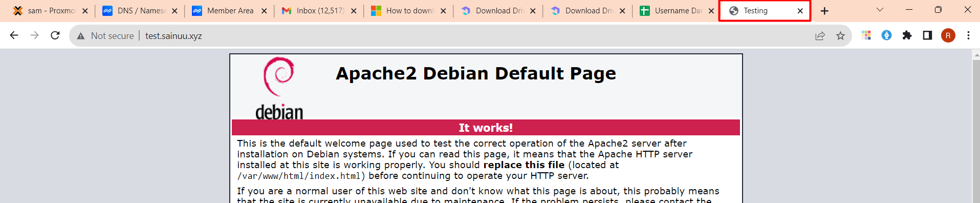
Task: Open a new tab with plus button
Action: (x=824, y=11)
